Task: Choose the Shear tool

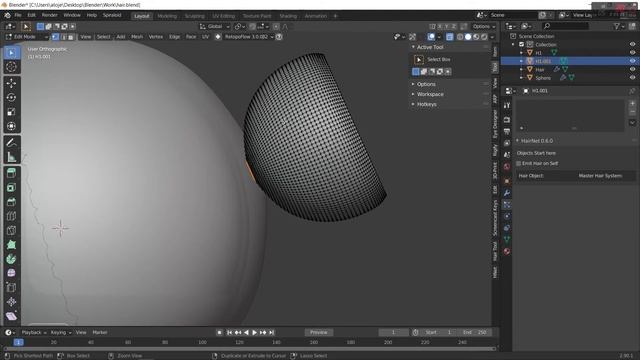Action: pyautogui.click(x=11, y=316)
